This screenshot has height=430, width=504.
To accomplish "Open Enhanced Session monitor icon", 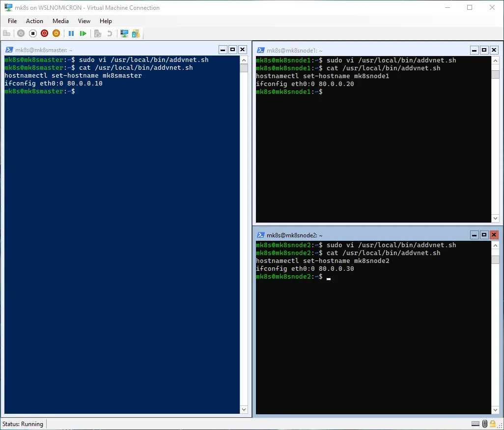I will point(124,33).
